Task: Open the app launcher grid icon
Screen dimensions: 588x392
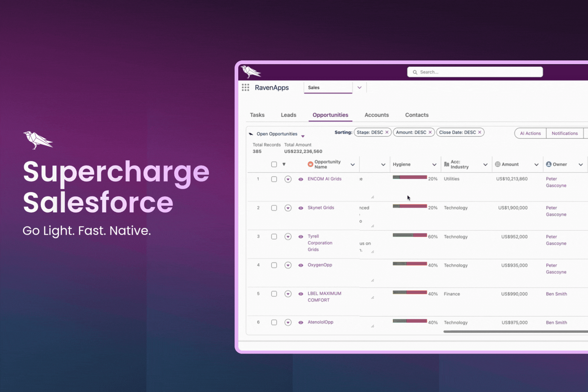Action: point(245,87)
